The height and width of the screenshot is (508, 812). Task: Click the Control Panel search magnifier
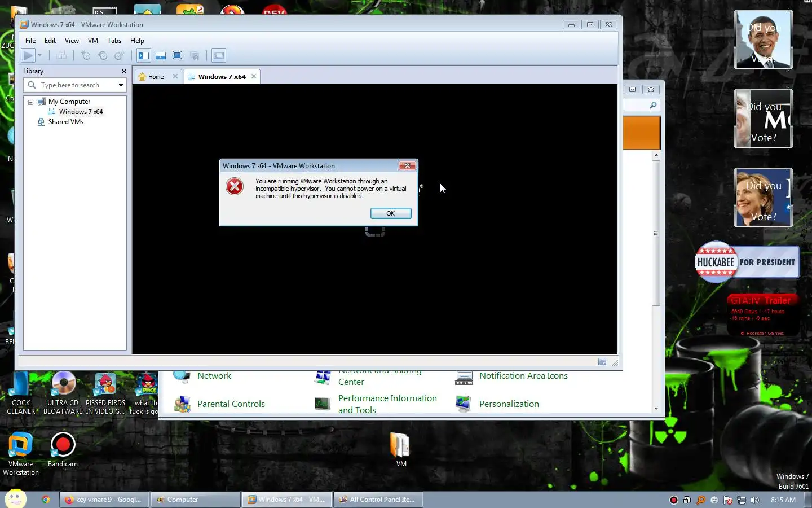pyautogui.click(x=653, y=105)
